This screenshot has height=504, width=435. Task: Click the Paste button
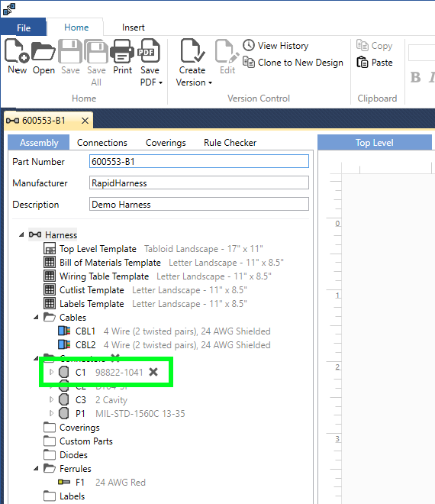point(375,63)
